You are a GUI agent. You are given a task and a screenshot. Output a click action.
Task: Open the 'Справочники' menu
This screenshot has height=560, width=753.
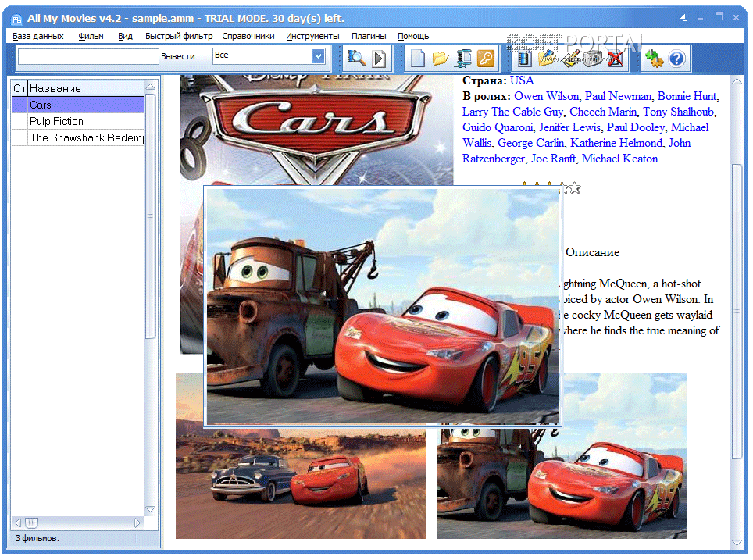pyautogui.click(x=248, y=36)
